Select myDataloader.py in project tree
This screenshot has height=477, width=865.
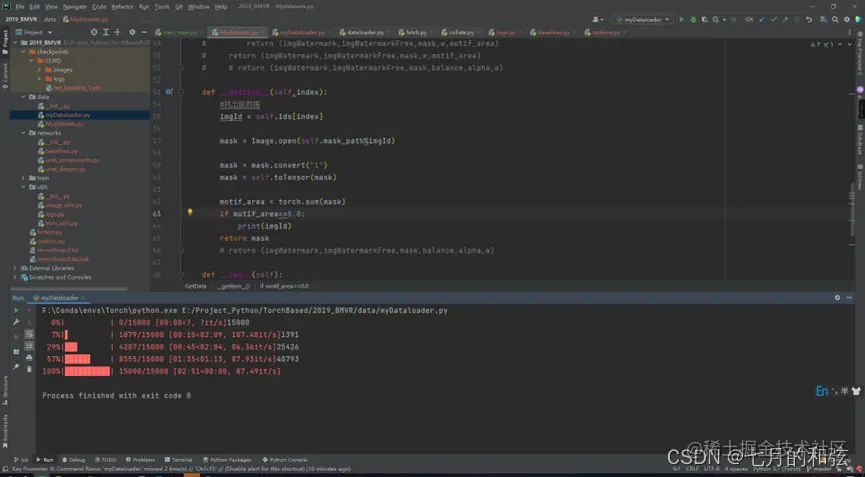click(x=79, y=115)
